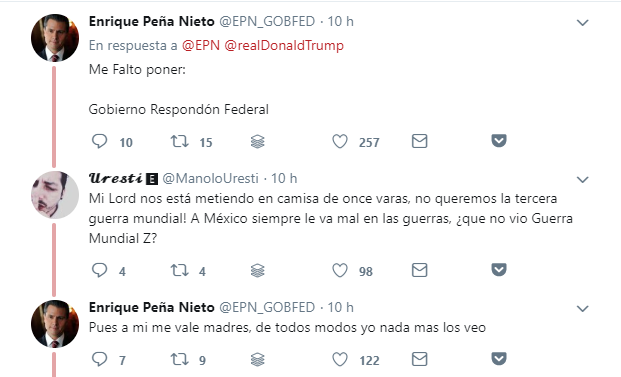Image resolution: width=621 pixels, height=377 pixels.
Task: Retweet the 'Gobierno Respondón Federal' tweet
Action: coord(179,141)
